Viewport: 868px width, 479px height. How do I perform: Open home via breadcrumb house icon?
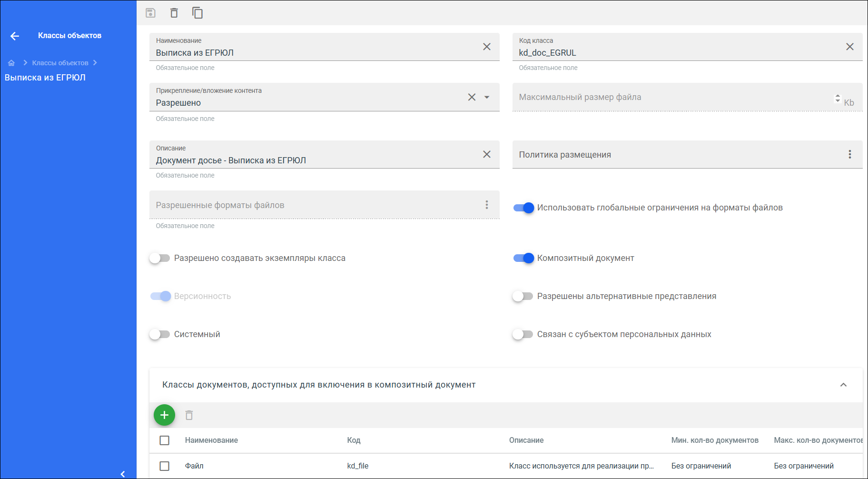click(x=11, y=63)
